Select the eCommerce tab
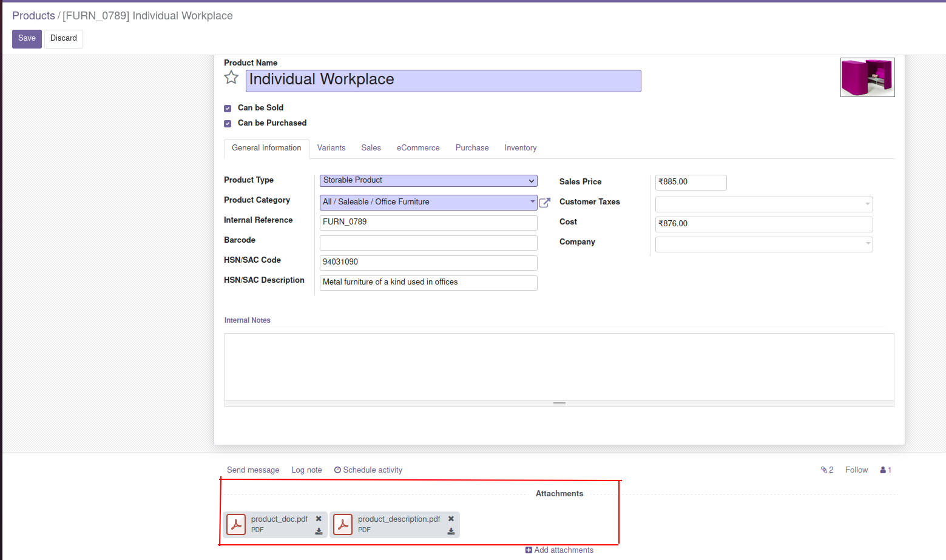This screenshot has width=946, height=560. [x=418, y=148]
